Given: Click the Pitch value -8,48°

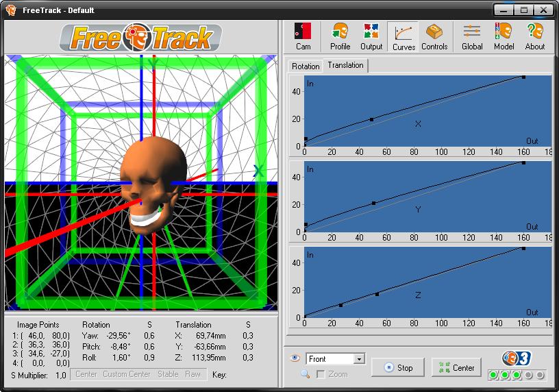Looking at the screenshot, I should [x=120, y=347].
